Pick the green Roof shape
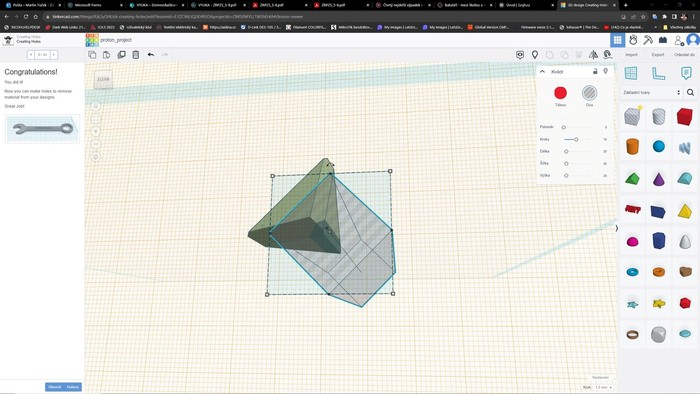 632,179
